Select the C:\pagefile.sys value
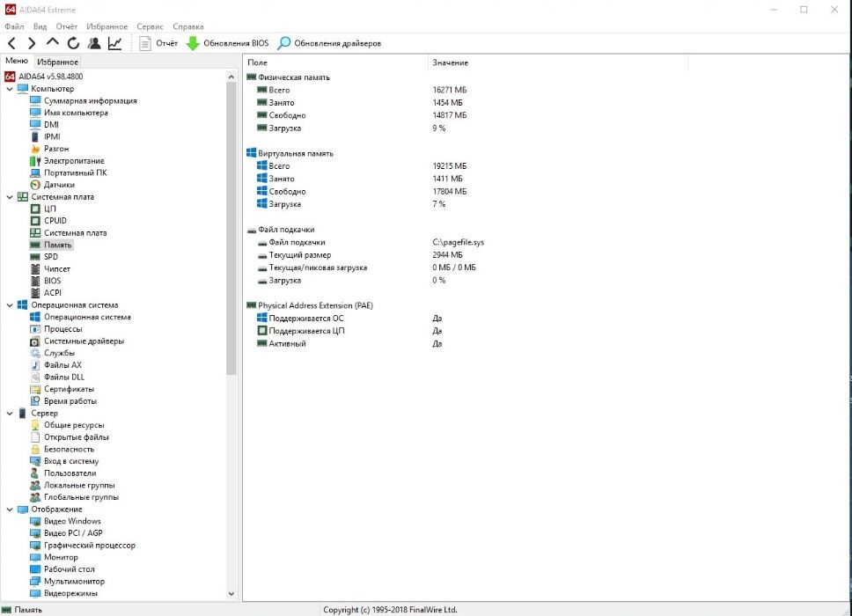Image resolution: width=852 pixels, height=616 pixels. click(458, 242)
